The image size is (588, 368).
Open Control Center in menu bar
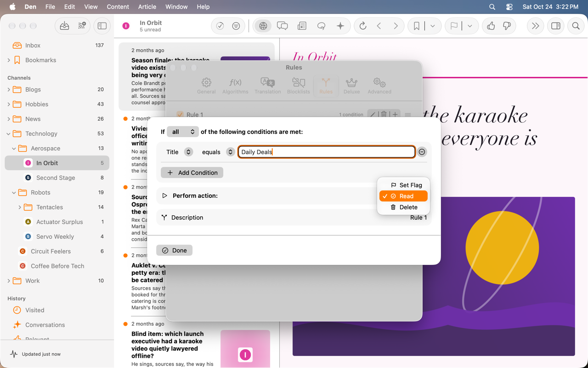coord(509,7)
